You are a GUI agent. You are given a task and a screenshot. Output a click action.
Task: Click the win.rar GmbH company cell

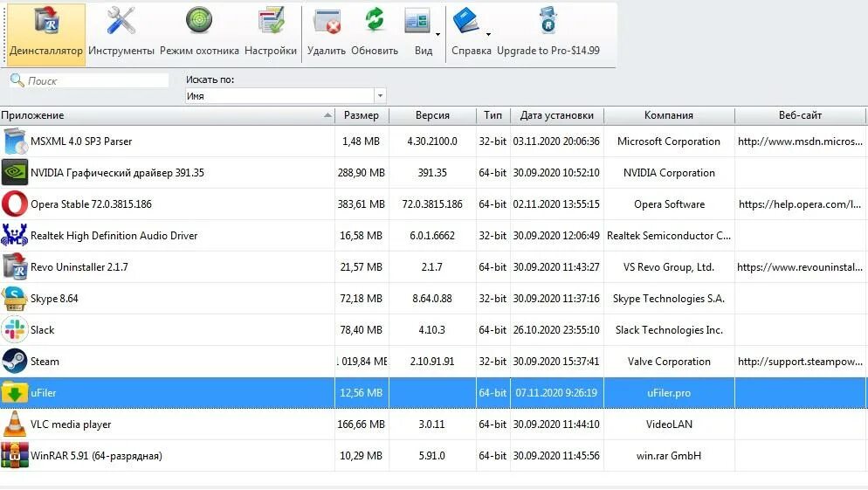[669, 456]
